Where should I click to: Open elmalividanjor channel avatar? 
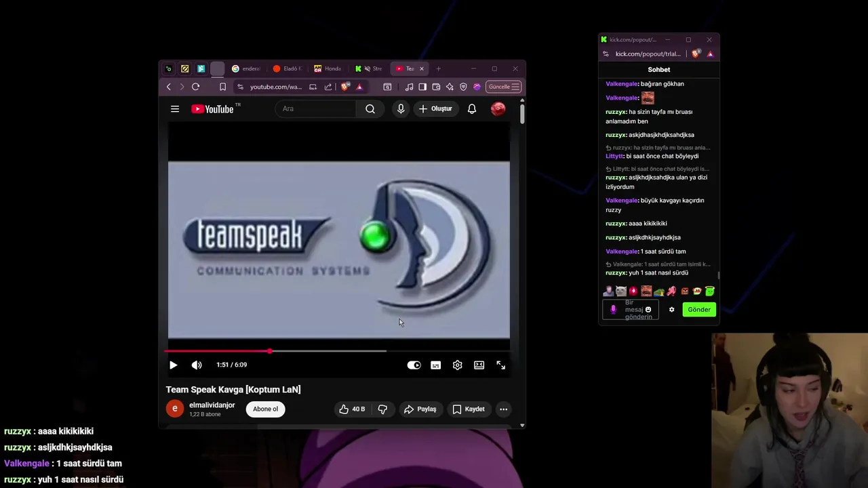175,409
